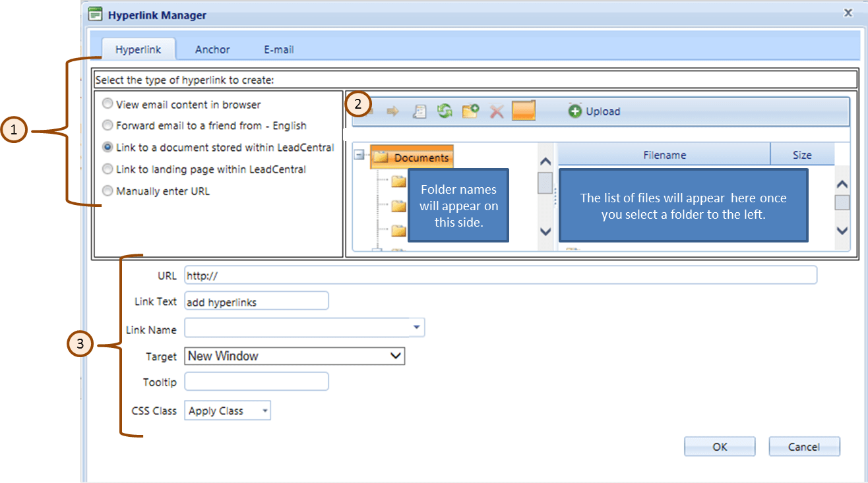Switch to the E-mail tab
The image size is (868, 483).
(x=278, y=49)
